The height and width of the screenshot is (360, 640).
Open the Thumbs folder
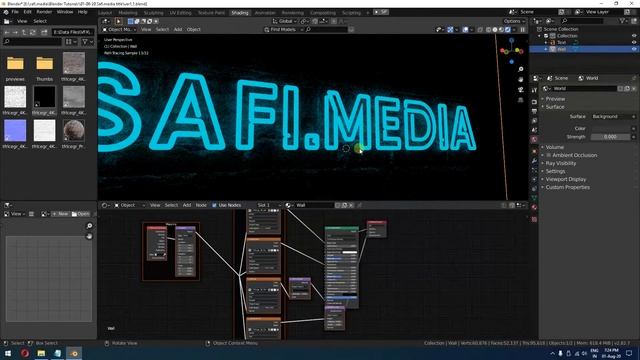pyautogui.click(x=44, y=67)
